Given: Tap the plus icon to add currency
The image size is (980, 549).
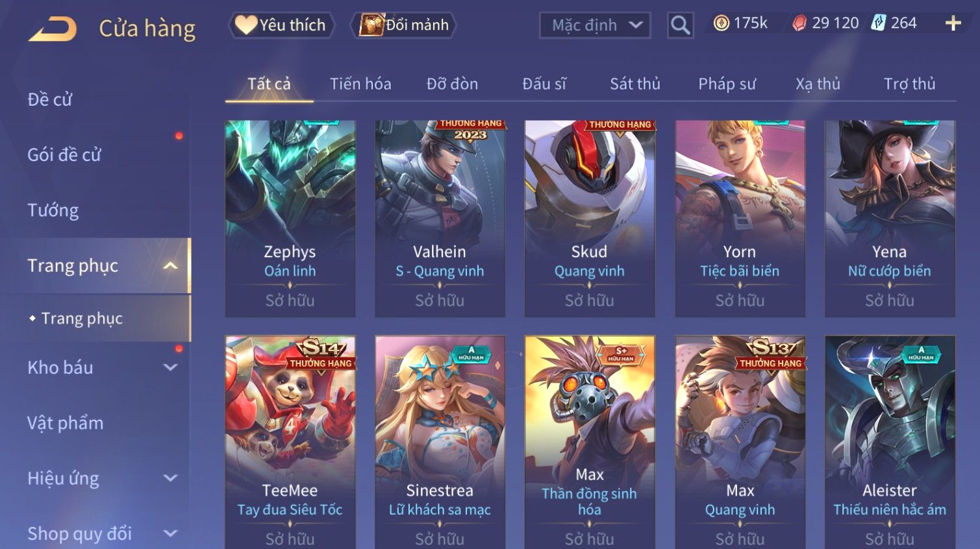Looking at the screenshot, I should coord(953,23).
